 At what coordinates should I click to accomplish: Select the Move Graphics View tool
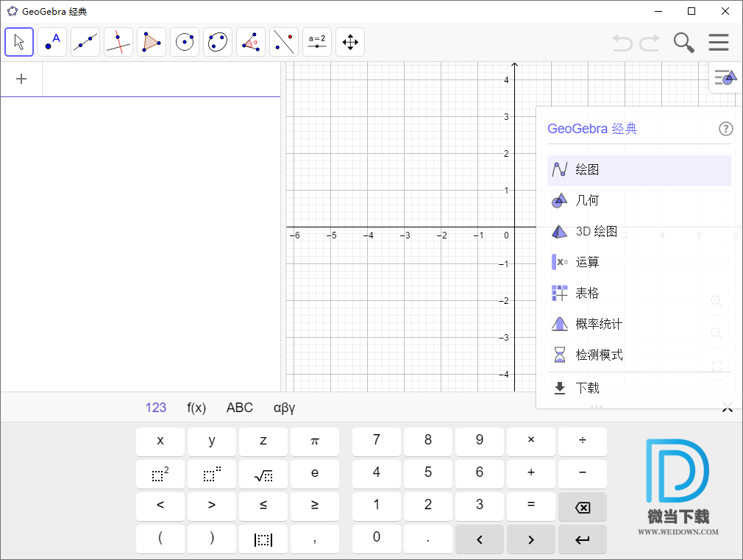coord(350,42)
